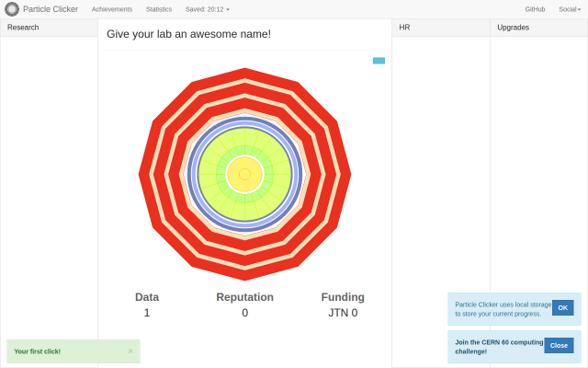Click the Funding counter label
The height and width of the screenshot is (368, 588).
pos(343,297)
